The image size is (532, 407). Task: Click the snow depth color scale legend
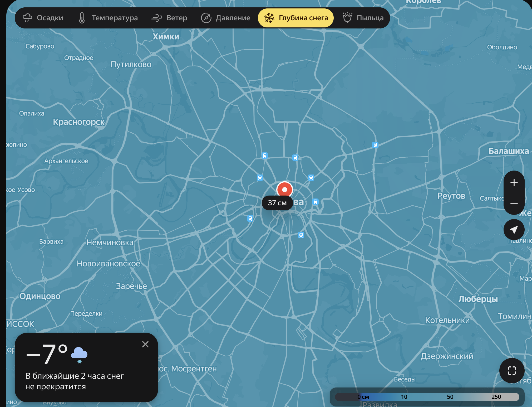[427, 397]
